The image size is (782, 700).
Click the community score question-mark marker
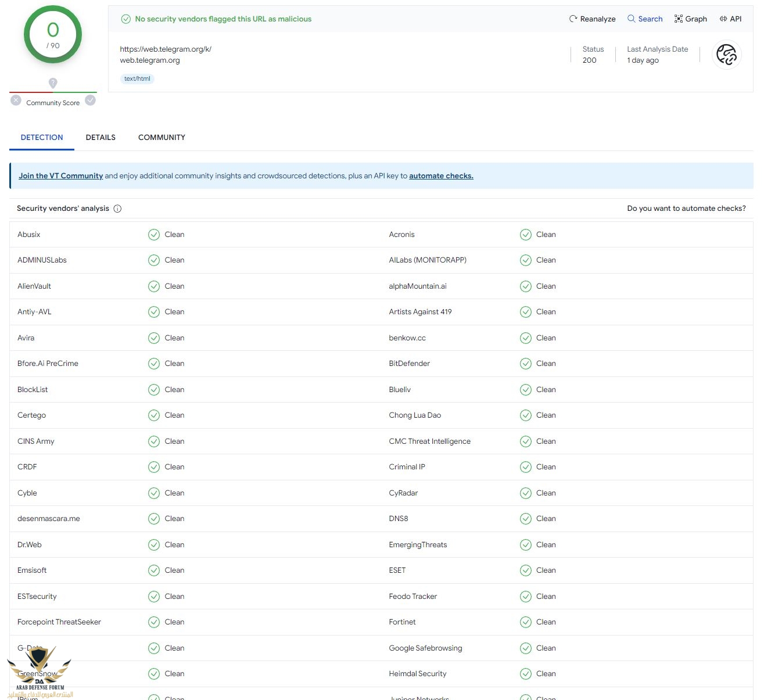[x=53, y=83]
